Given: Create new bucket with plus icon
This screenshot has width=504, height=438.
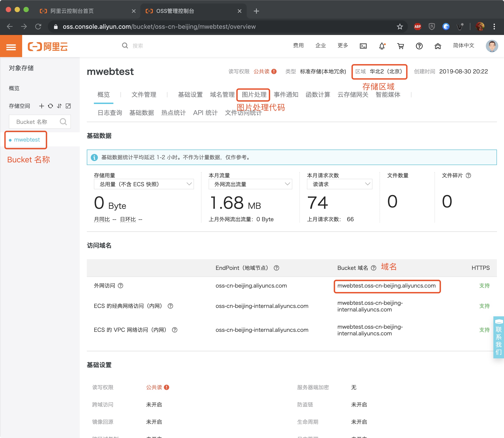Looking at the screenshot, I should 42,106.
